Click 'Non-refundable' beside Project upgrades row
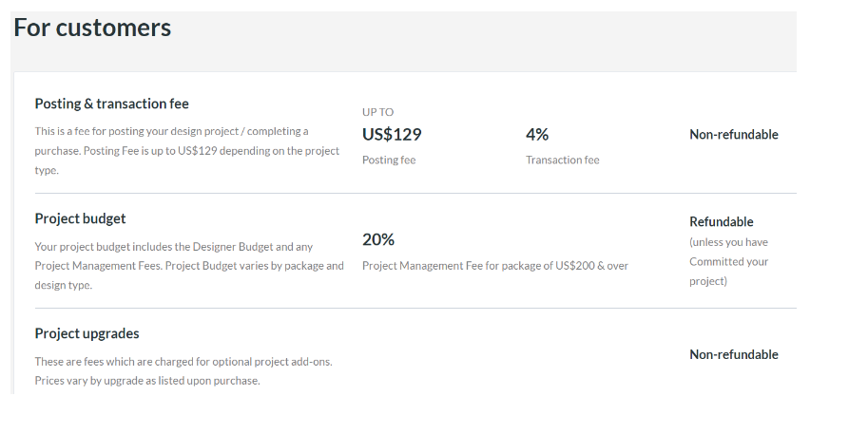Screen dimensions: 868x434 pos(734,354)
